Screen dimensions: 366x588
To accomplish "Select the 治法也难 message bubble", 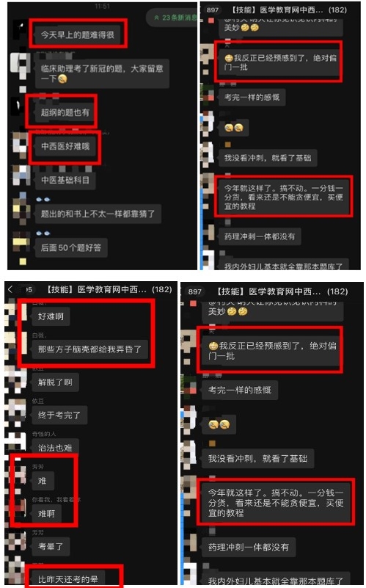I will click(x=55, y=447).
